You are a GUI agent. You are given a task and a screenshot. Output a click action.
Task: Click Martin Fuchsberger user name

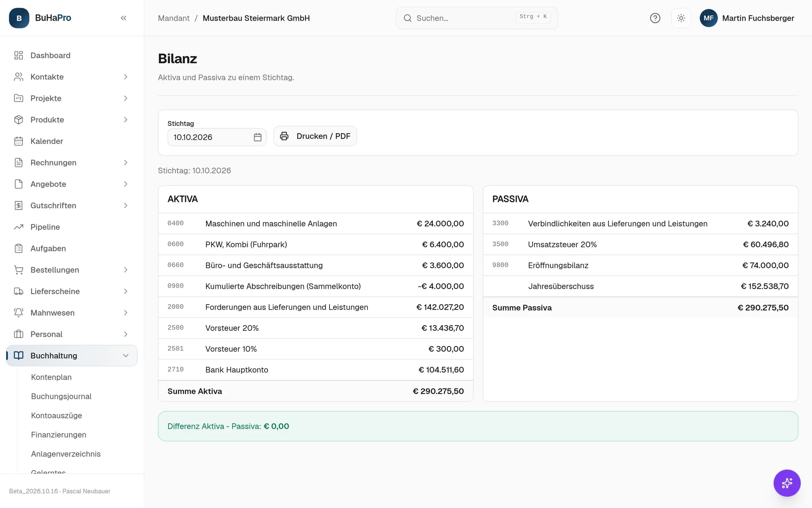758,18
